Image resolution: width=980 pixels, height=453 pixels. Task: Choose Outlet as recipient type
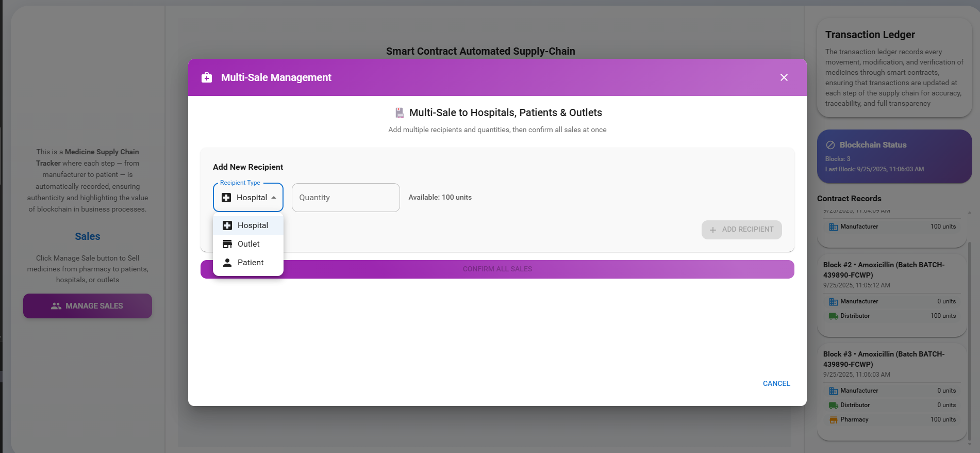point(248,244)
